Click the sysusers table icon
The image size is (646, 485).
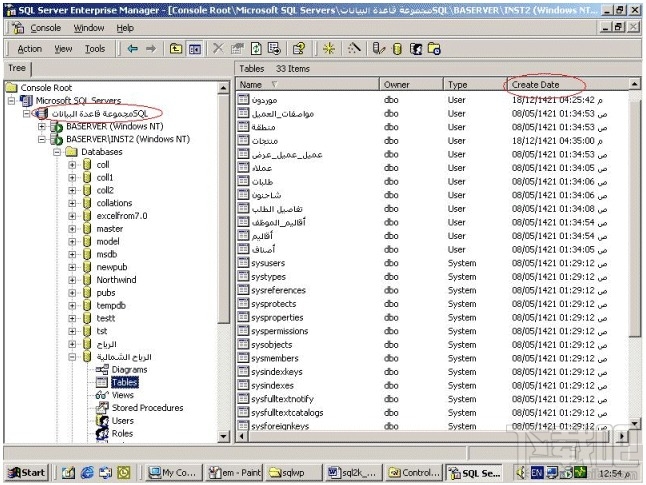pos(243,262)
